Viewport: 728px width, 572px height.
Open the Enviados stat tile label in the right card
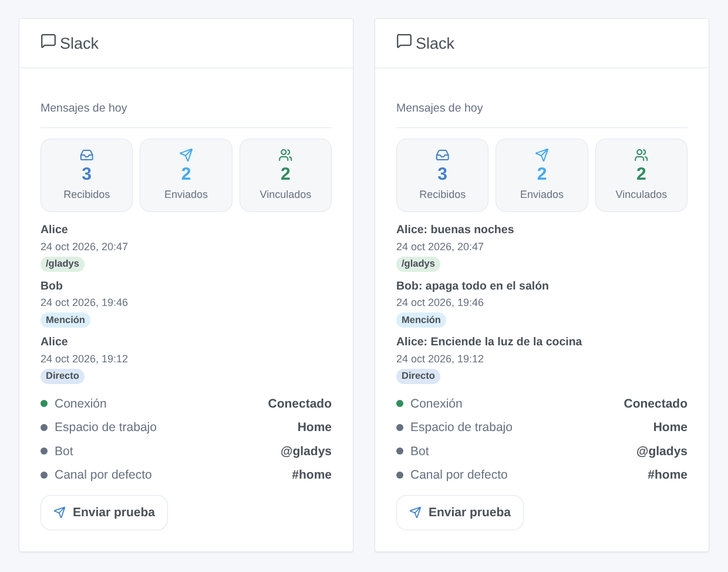coord(542,194)
